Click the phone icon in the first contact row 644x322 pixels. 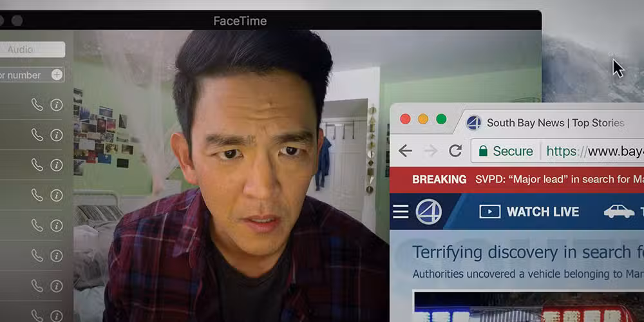(x=37, y=104)
